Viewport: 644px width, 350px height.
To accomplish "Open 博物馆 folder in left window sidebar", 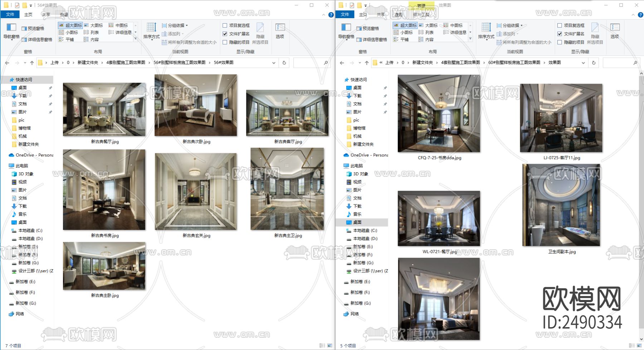I will coord(21,128).
